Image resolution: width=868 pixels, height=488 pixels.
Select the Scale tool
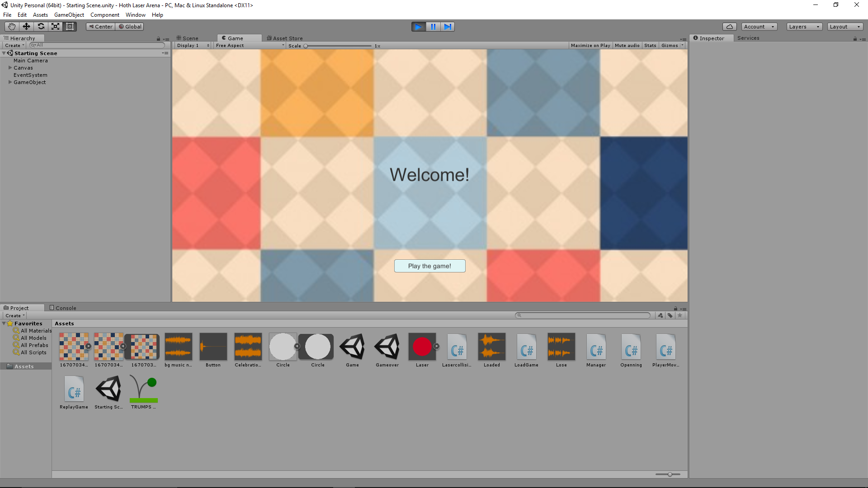click(55, 27)
